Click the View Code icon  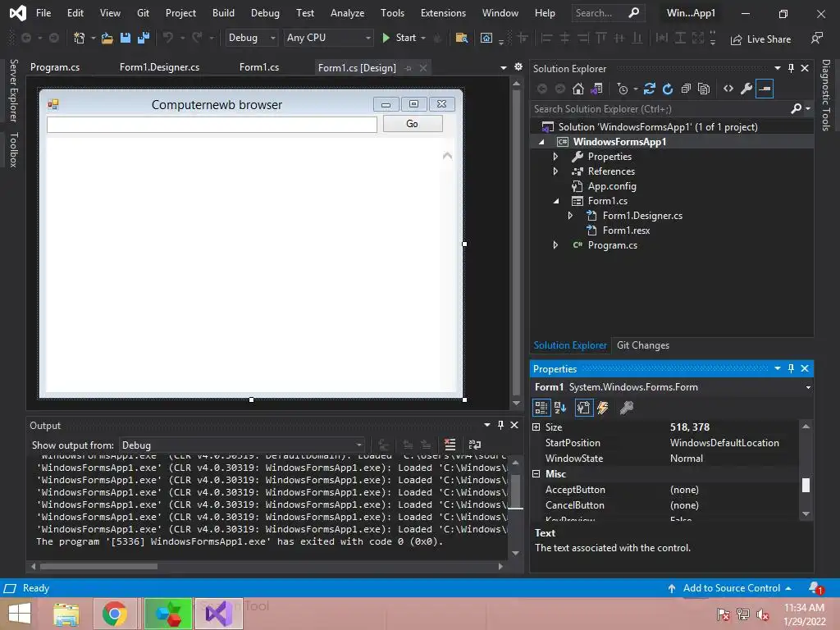click(728, 89)
